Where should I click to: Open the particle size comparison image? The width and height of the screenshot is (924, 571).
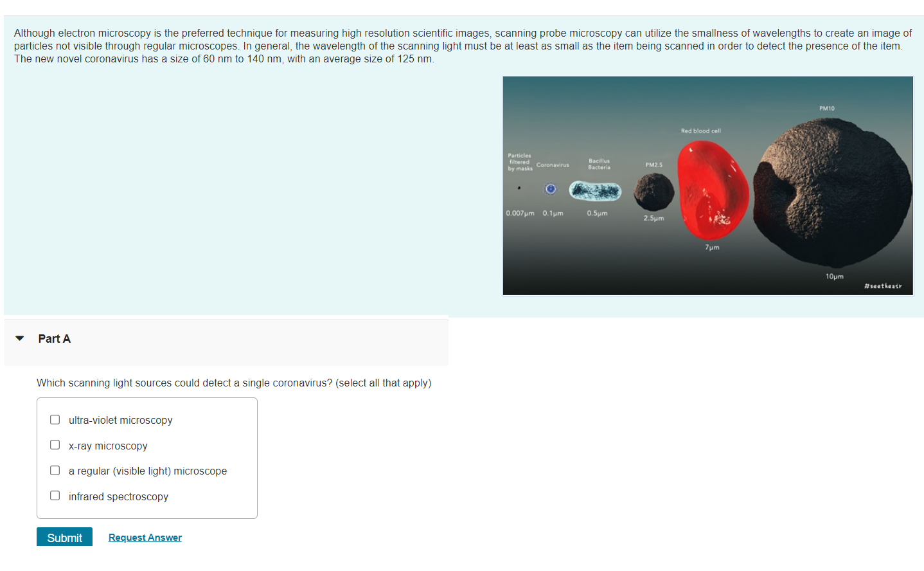708,186
